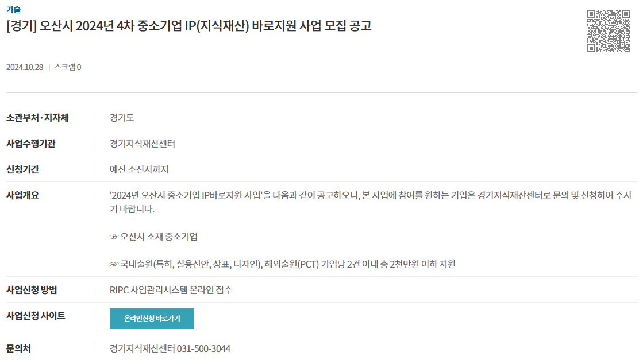
Task: Click the 경기지식재산센터 agency value
Action: [143, 144]
